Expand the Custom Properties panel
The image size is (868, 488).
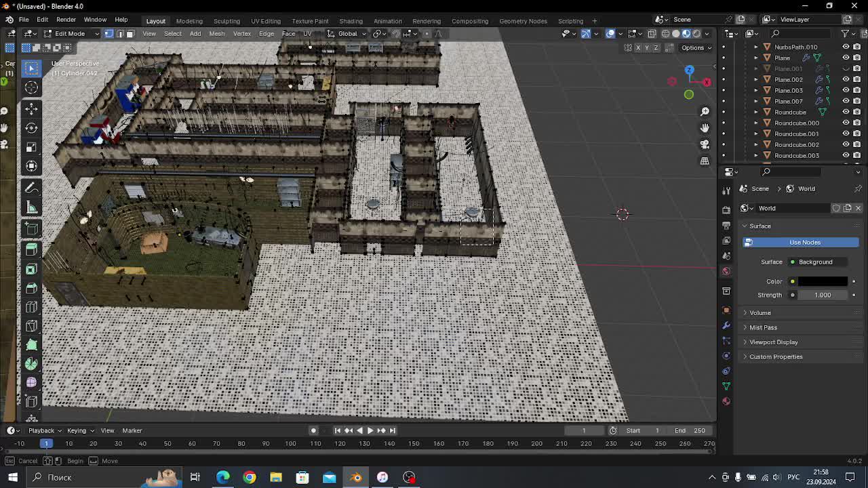pos(776,357)
